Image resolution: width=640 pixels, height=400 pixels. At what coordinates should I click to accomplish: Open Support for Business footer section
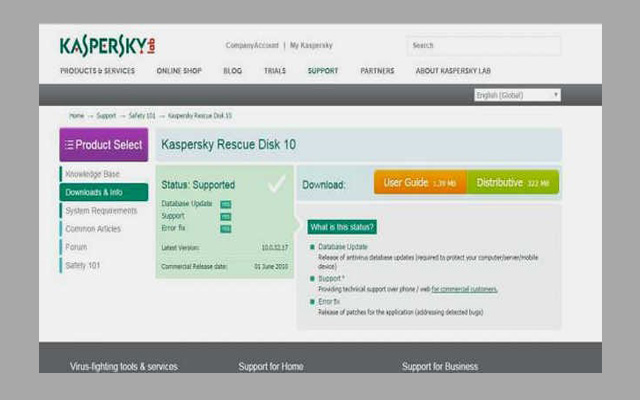[440, 367]
